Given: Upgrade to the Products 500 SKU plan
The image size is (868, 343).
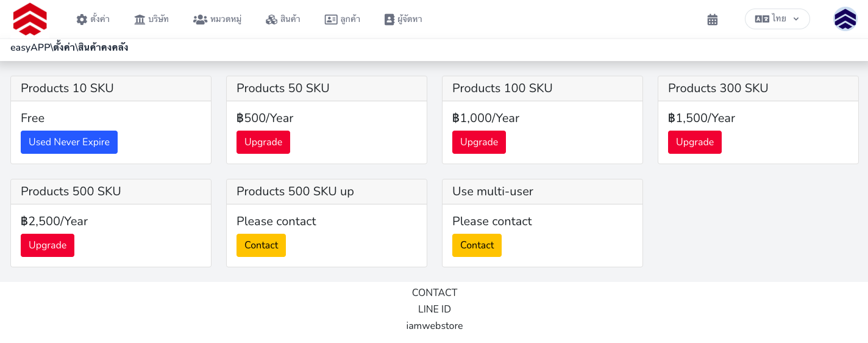Looking at the screenshot, I should coord(48,245).
